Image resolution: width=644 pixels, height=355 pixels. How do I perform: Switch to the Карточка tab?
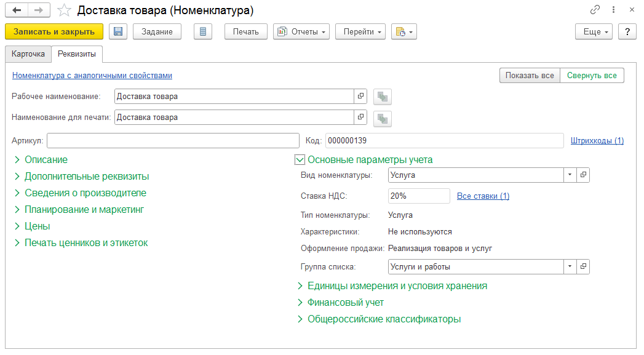click(x=28, y=54)
